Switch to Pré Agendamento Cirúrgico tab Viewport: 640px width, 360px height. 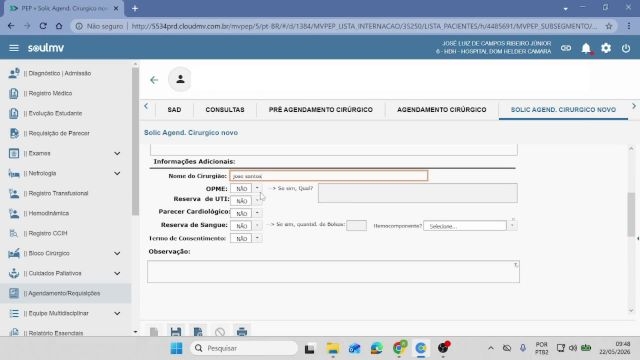[x=320, y=110]
